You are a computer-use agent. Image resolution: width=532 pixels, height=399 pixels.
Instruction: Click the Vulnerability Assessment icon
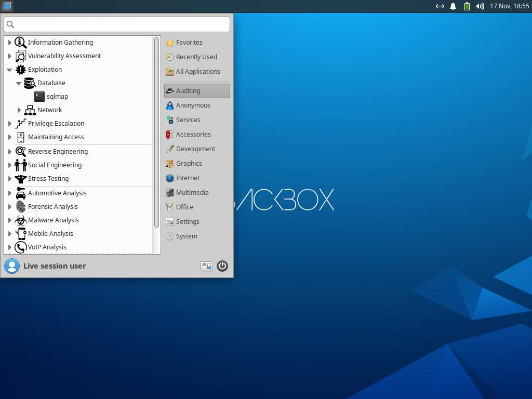20,56
